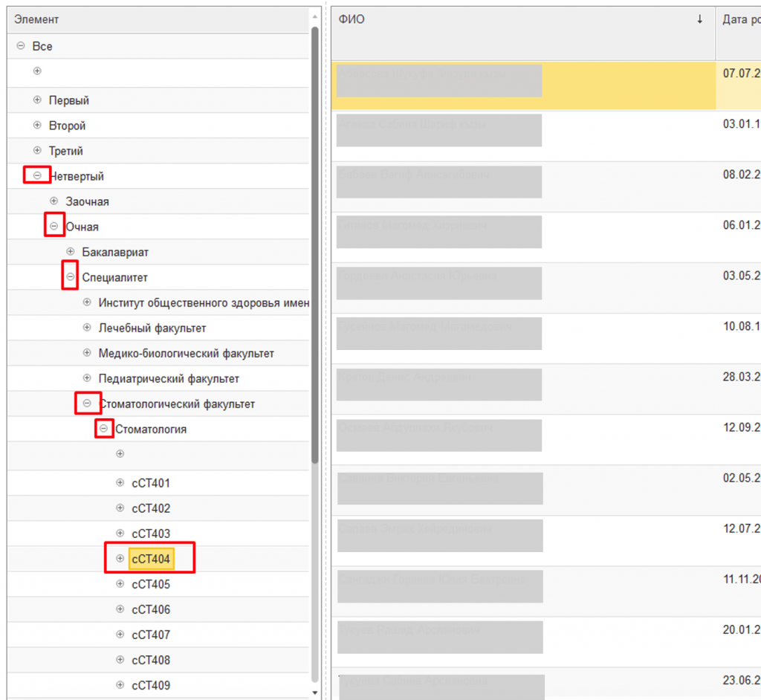Screen dimensions: 761x700
Task: Expand the Второй course node
Action: pyautogui.click(x=37, y=125)
